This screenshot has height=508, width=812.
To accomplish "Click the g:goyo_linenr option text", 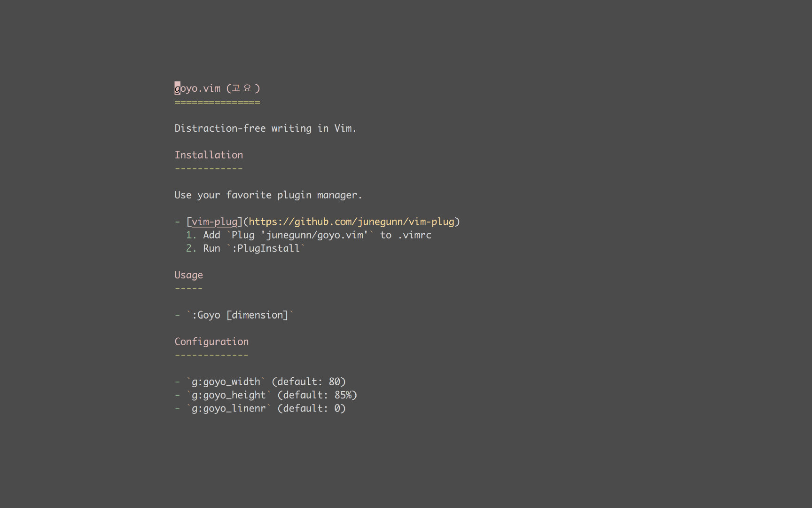I will [228, 408].
